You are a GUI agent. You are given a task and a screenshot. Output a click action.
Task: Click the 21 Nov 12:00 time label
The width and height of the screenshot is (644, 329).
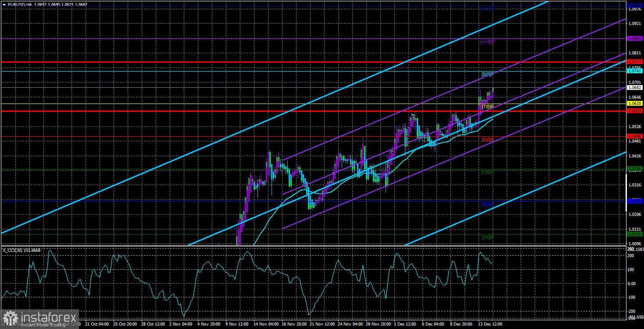(x=322, y=324)
